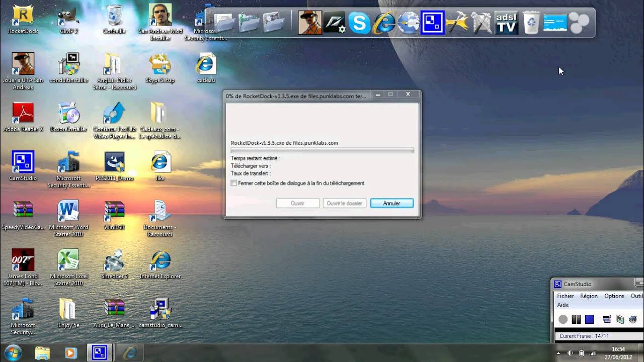Open the Fichier menu in CamStudio
Image resolution: width=644 pixels, height=362 pixels.
click(566, 296)
